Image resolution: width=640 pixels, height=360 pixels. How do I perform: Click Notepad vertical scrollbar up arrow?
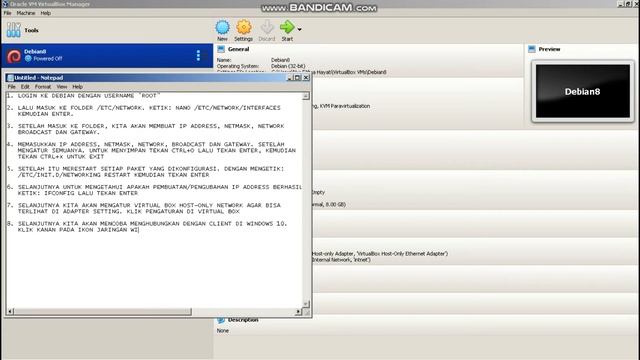[x=306, y=96]
